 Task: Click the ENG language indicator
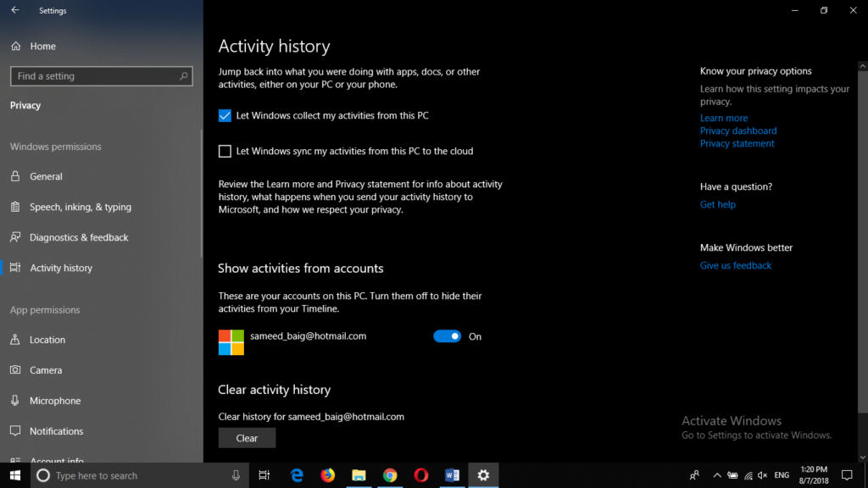782,475
